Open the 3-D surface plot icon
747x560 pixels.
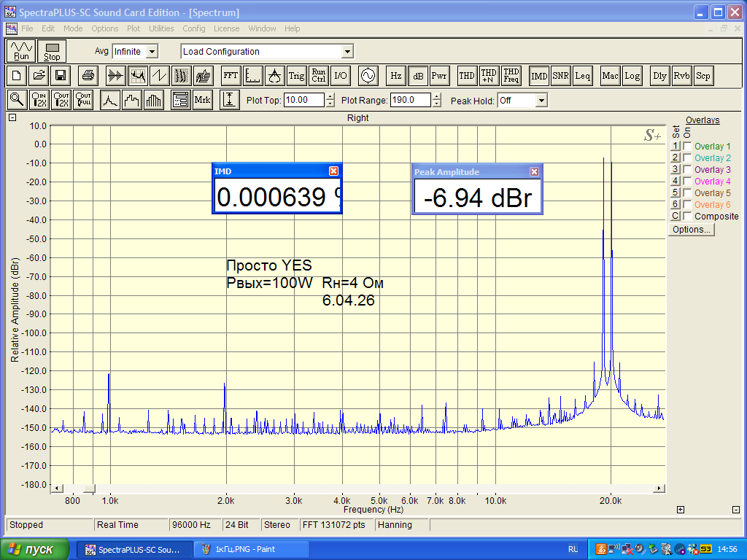pyautogui.click(x=204, y=76)
